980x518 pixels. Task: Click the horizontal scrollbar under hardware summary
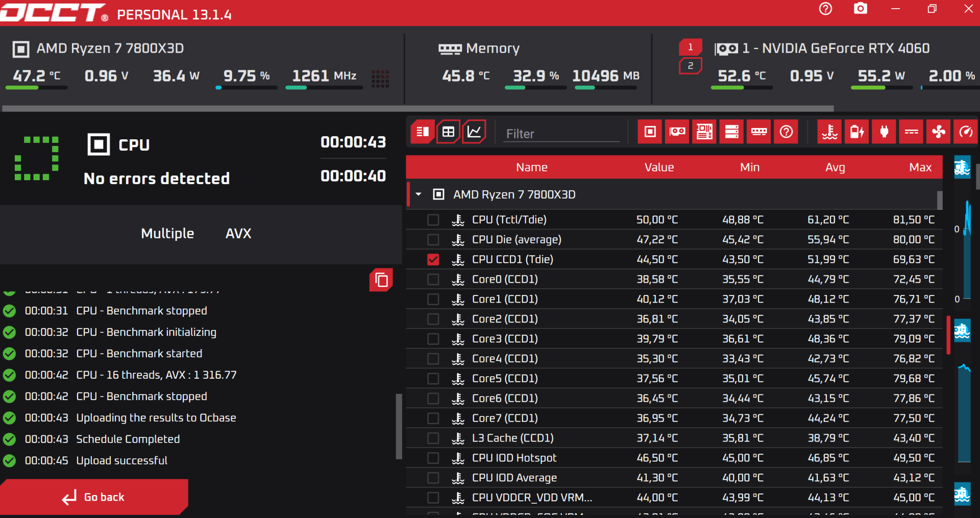pos(418,108)
